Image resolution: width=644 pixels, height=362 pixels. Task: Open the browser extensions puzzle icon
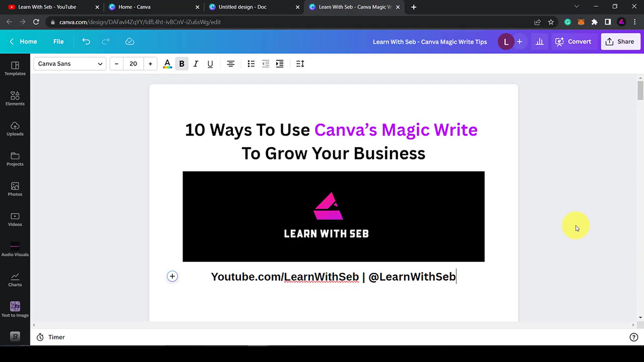(594, 22)
